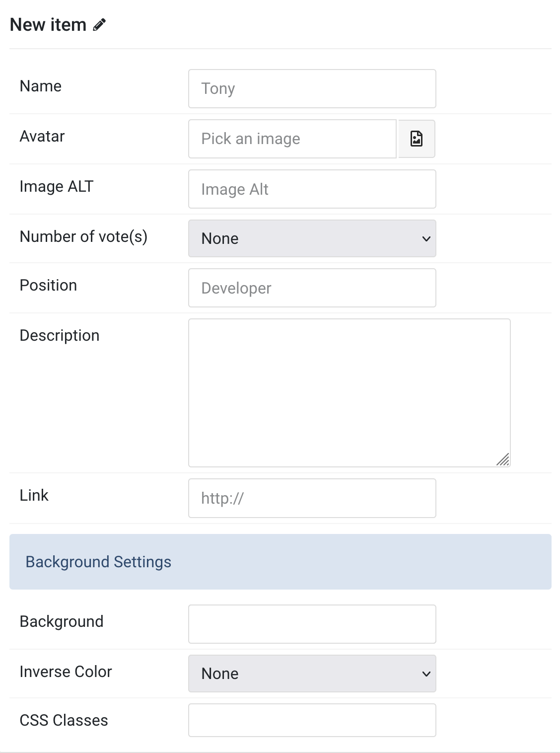
Task: Toggle the Background Settings section header
Action: pyautogui.click(x=280, y=562)
